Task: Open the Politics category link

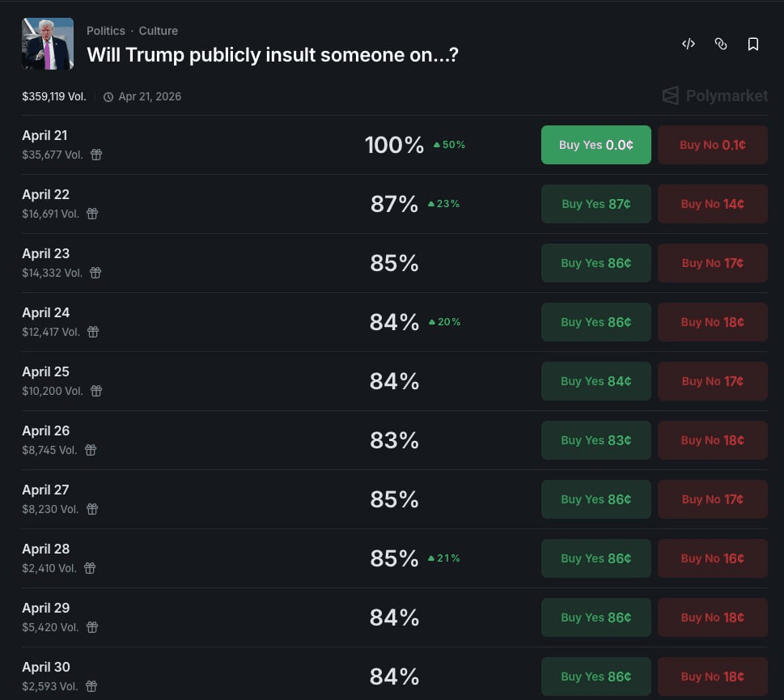Action: pos(106,31)
